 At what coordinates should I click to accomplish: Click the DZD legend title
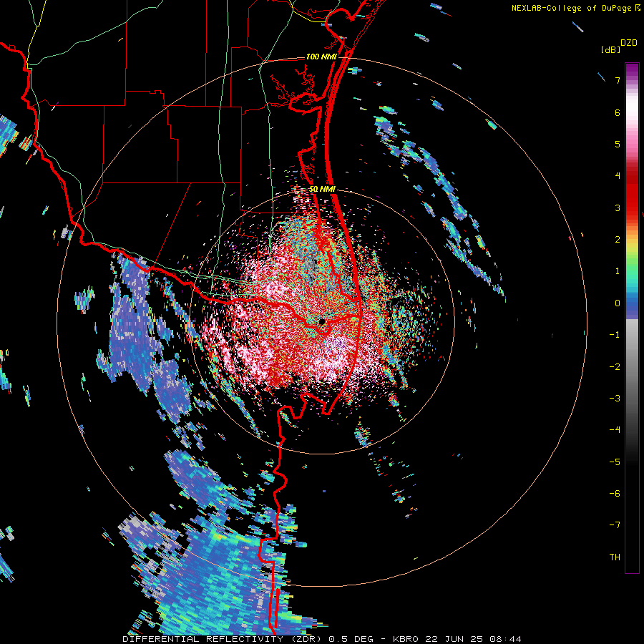point(629,43)
